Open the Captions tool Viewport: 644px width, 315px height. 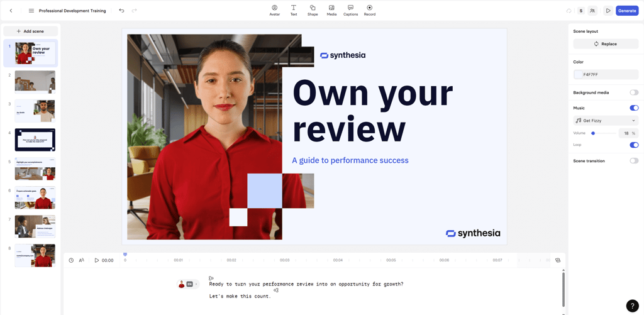(351, 10)
